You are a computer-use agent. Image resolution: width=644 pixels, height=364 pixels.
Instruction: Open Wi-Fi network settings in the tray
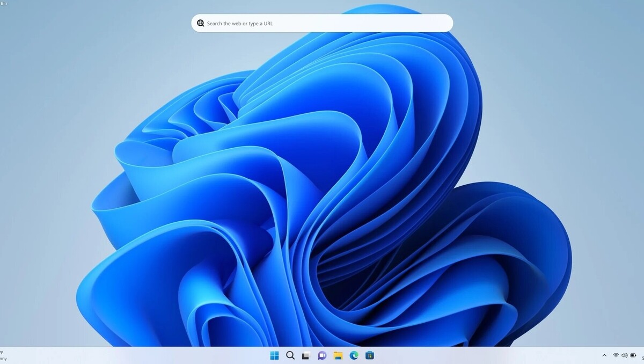[x=616, y=355]
